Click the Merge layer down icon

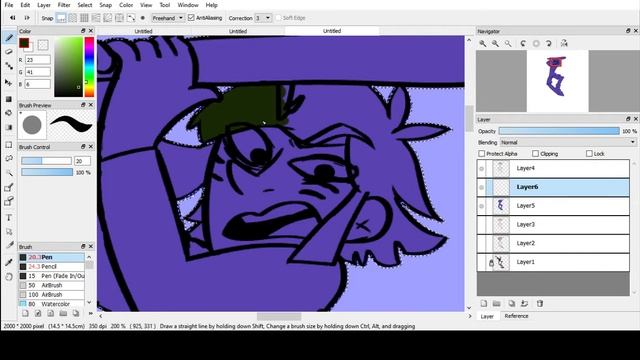click(524, 303)
